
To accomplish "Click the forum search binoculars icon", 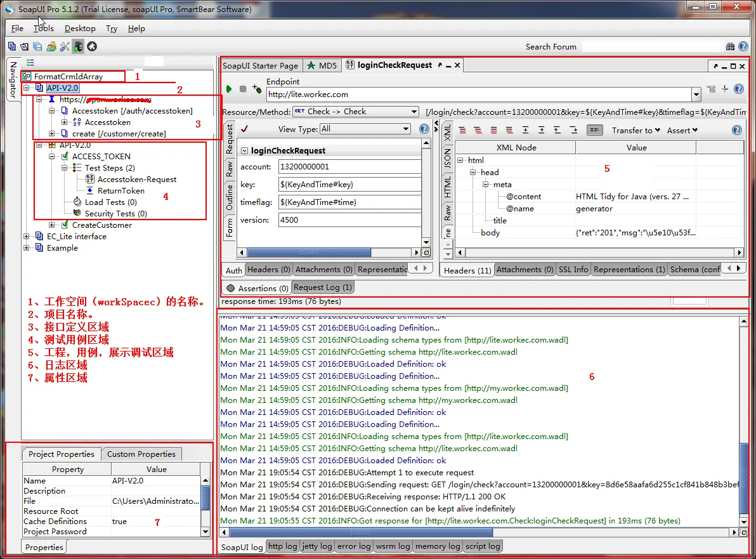I will [x=730, y=46].
